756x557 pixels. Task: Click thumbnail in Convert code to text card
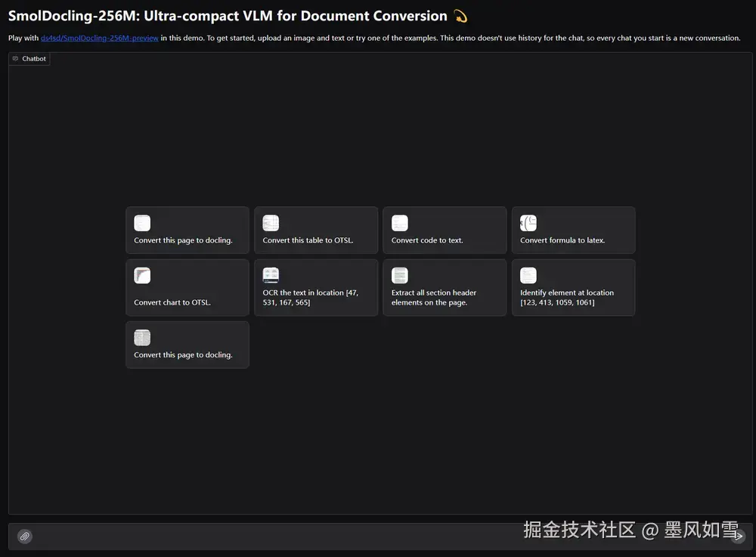400,223
